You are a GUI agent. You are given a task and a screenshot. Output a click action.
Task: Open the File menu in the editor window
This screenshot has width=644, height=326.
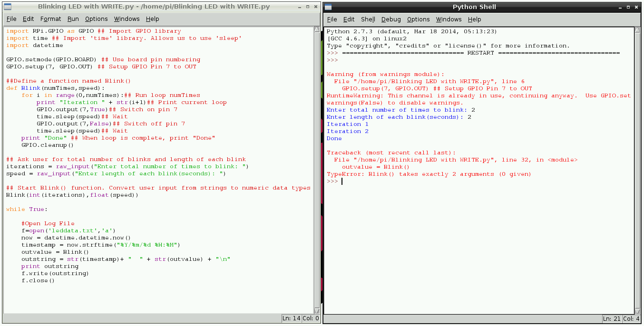(x=11, y=19)
